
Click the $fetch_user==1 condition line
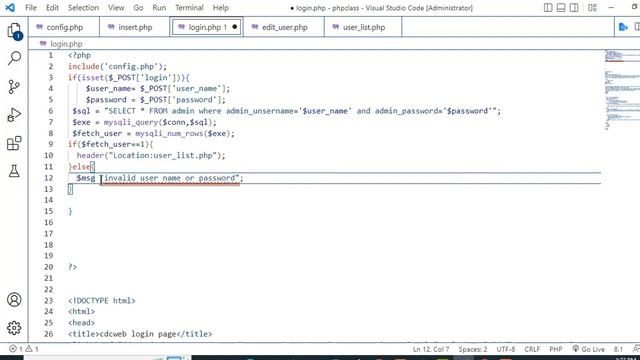click(x=111, y=144)
